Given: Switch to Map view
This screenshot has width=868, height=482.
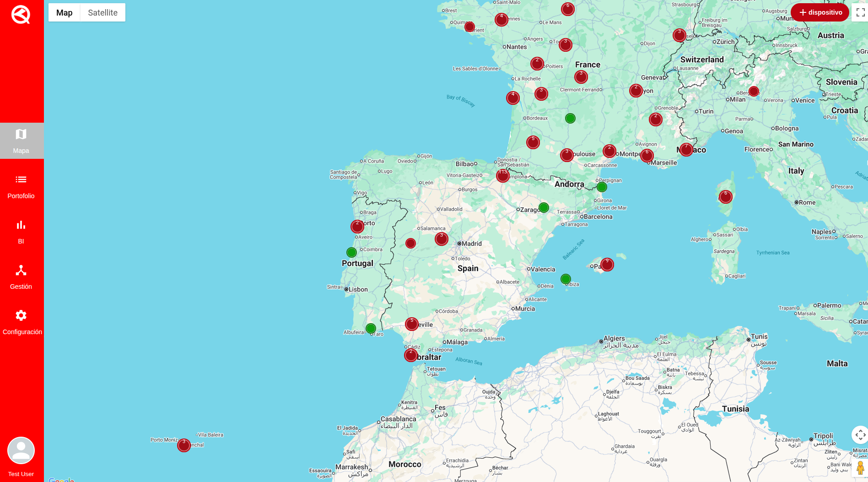Looking at the screenshot, I should [65, 12].
